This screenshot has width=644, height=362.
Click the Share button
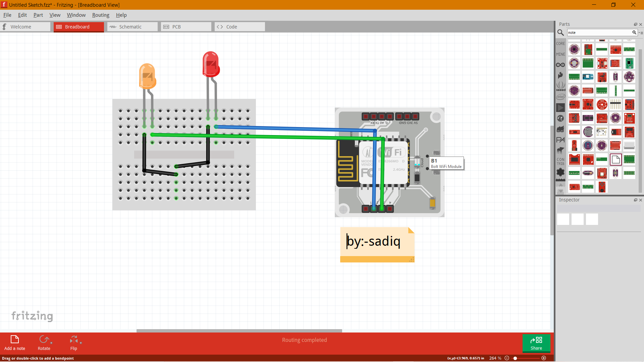[536, 343]
